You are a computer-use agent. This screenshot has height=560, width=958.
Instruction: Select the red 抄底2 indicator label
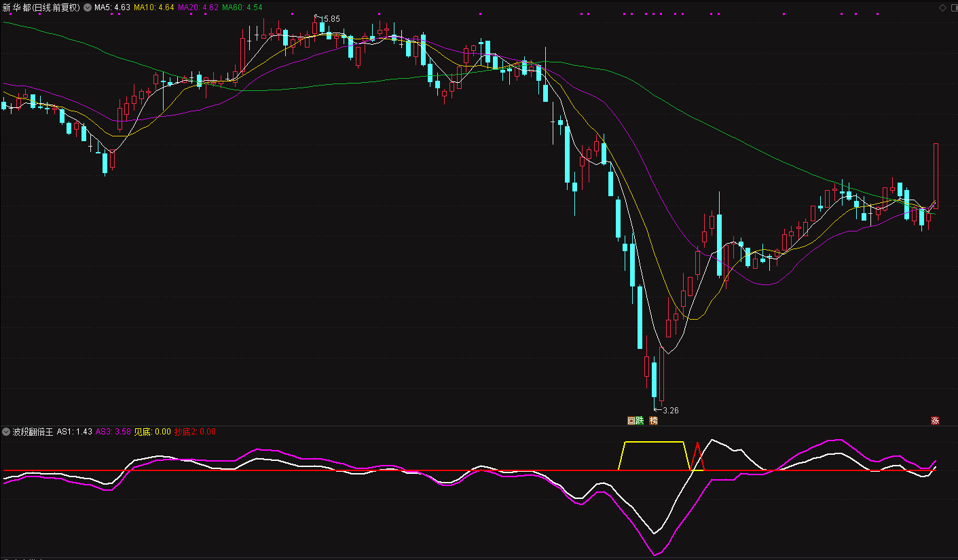(x=195, y=431)
